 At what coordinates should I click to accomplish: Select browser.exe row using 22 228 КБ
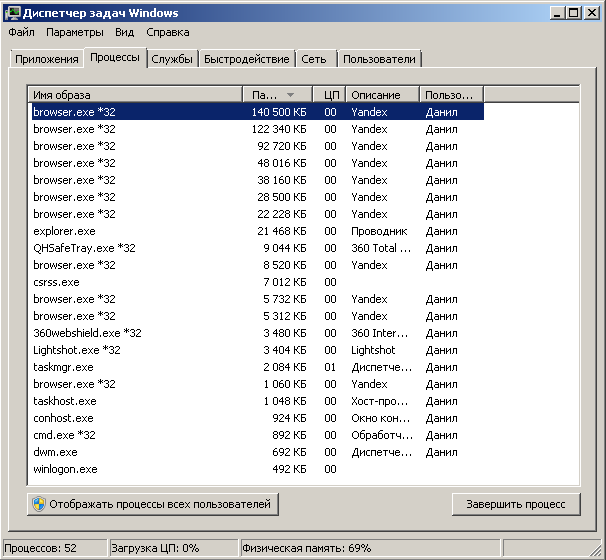256,214
